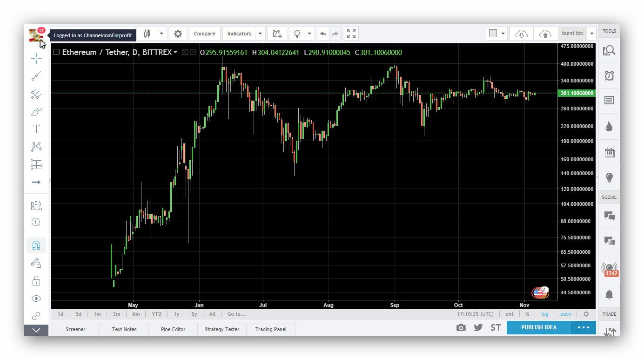This screenshot has height=360, width=644.
Task: Click the undo arrow
Action: coord(323,34)
